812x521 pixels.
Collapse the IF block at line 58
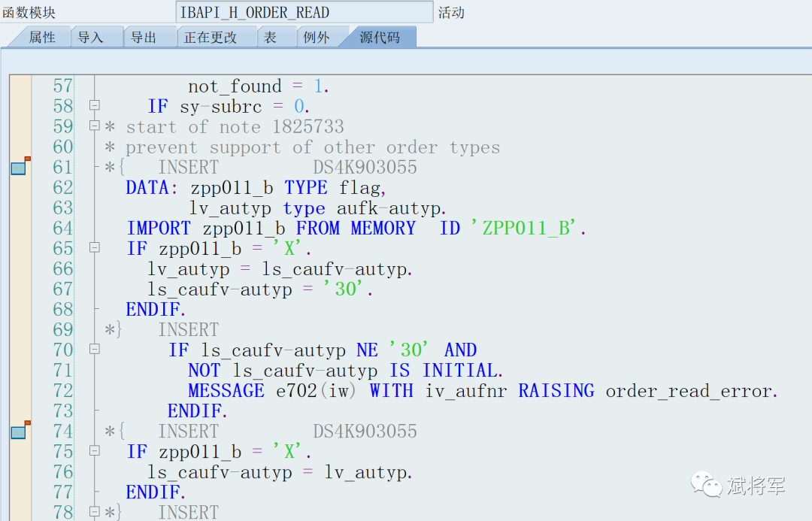coord(94,105)
